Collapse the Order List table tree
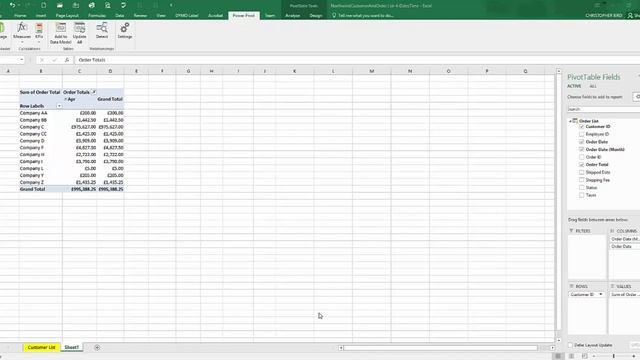The image size is (640, 360). tap(570, 121)
